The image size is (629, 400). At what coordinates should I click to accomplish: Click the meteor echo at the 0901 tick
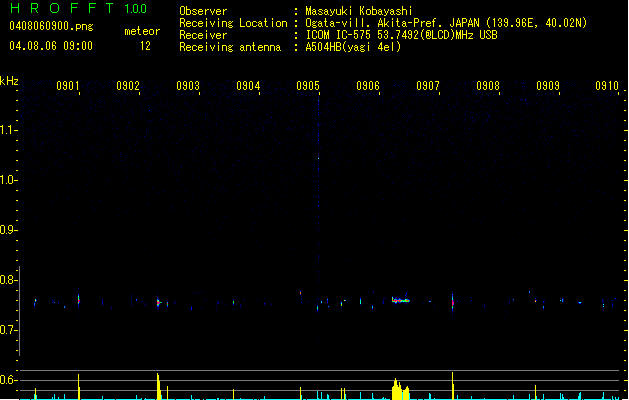click(79, 300)
